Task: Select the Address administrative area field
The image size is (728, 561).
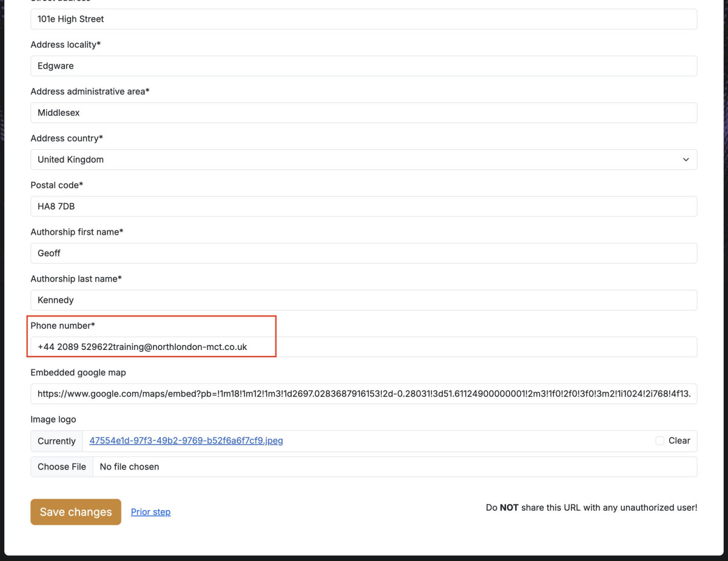Action: tap(363, 113)
